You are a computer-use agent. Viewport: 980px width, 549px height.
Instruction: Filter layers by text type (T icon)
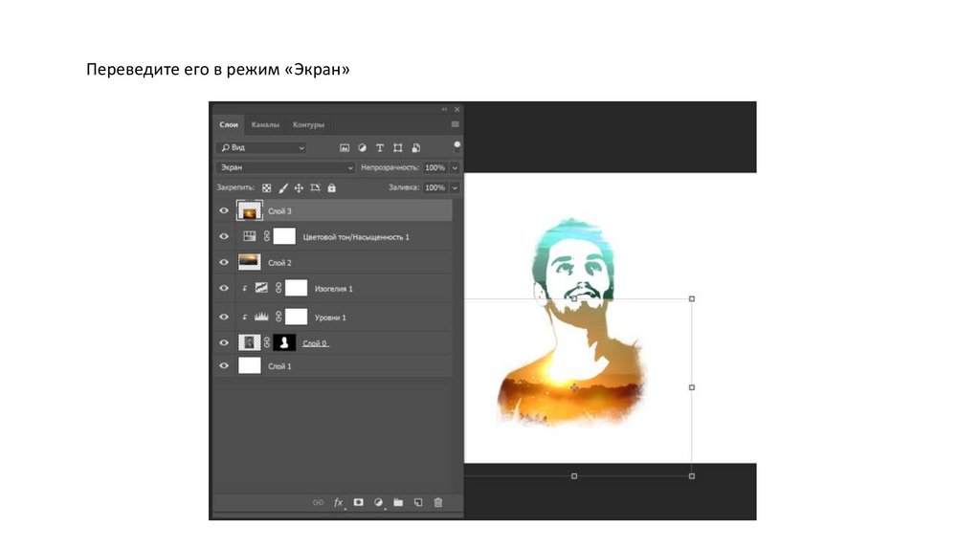380,148
